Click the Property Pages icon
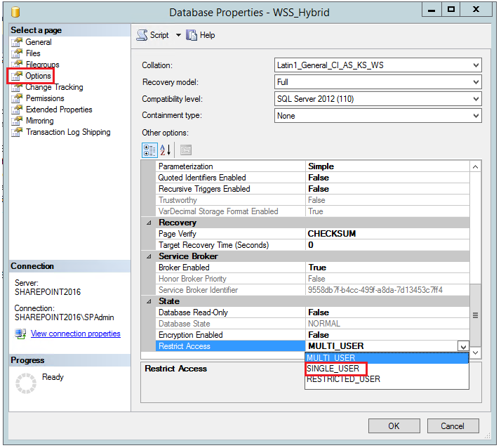 tap(186, 150)
